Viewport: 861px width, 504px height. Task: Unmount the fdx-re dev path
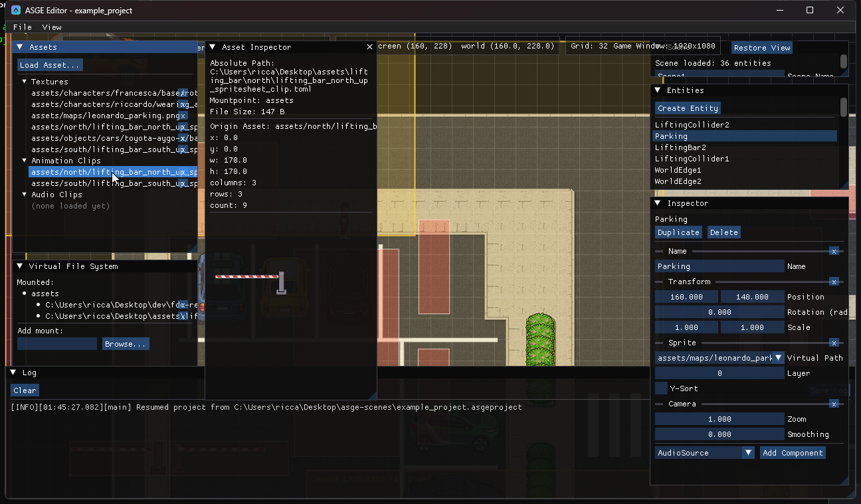tap(183, 305)
